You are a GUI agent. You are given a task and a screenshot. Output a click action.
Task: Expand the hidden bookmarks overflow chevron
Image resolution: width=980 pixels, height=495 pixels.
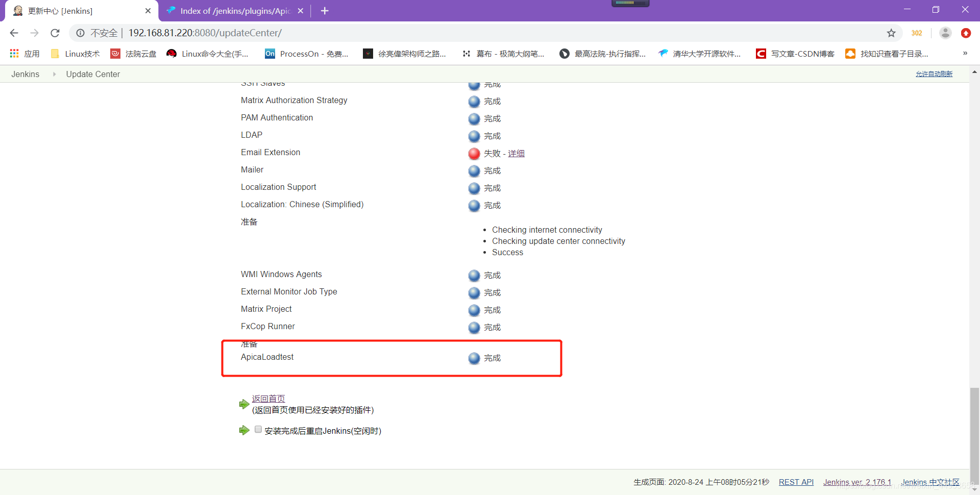[965, 53]
